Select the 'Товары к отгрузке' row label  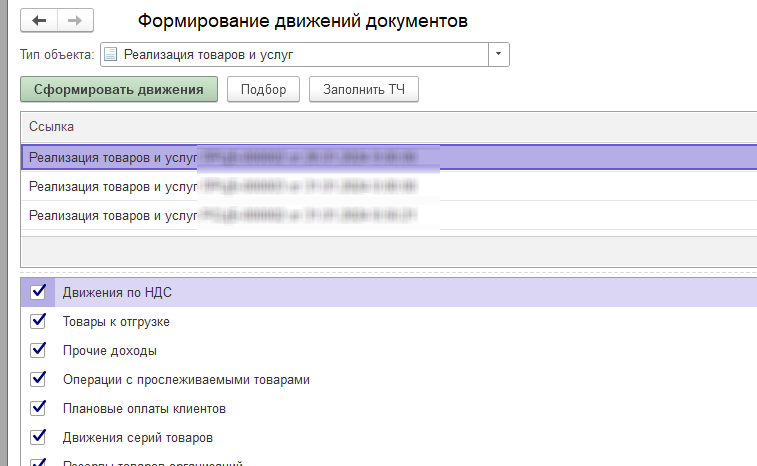[x=115, y=322]
